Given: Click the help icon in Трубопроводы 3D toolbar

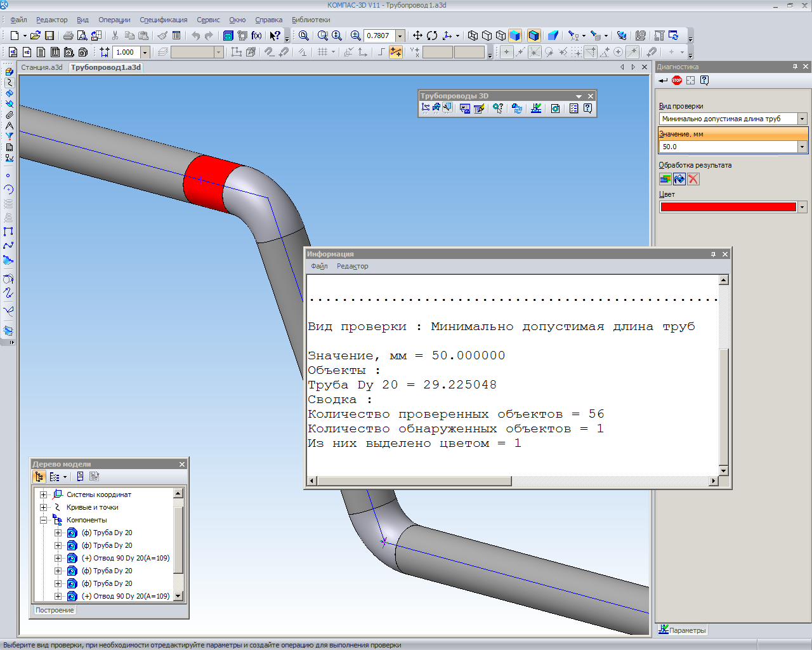Looking at the screenshot, I should (x=588, y=109).
